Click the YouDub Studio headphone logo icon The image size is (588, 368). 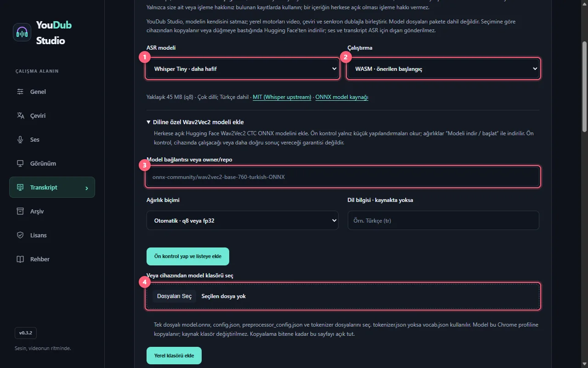click(22, 32)
